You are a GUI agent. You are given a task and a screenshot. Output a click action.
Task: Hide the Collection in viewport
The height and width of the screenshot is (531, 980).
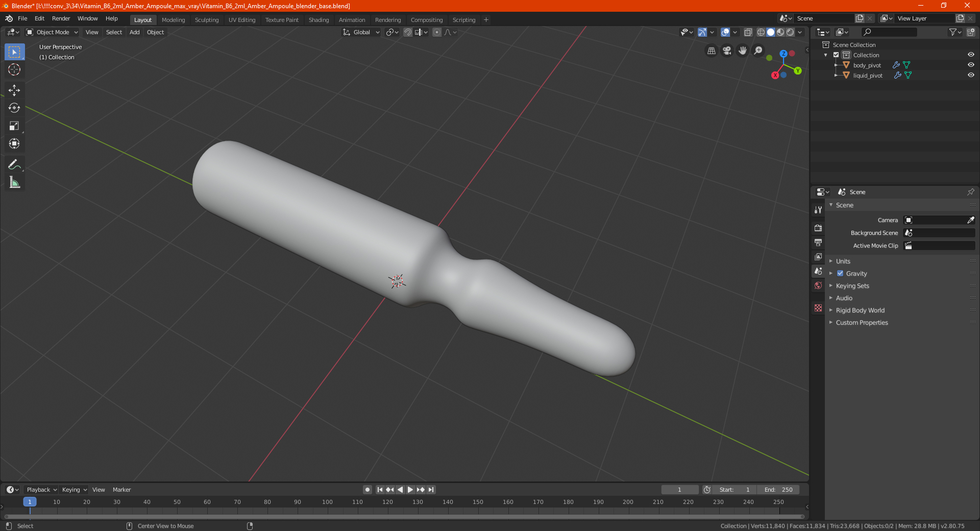[x=971, y=55]
